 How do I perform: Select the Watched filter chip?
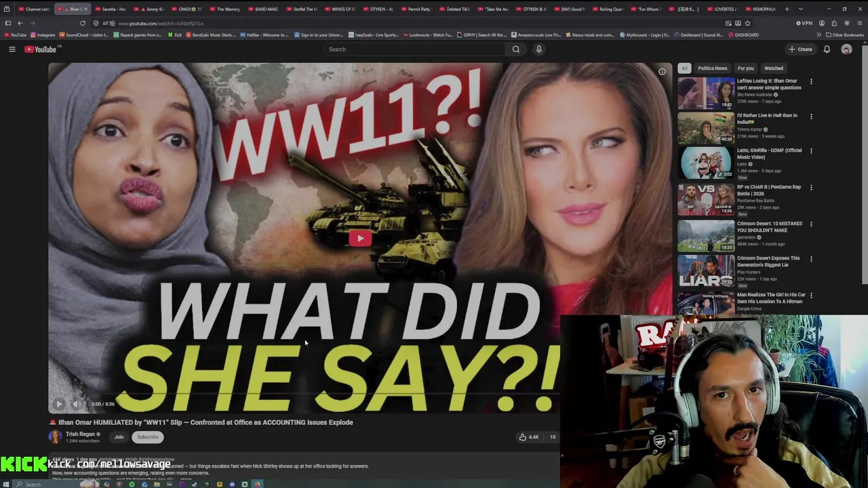click(774, 68)
